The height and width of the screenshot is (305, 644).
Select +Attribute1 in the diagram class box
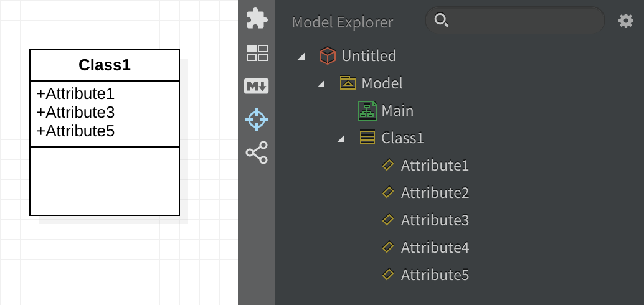coord(75,93)
